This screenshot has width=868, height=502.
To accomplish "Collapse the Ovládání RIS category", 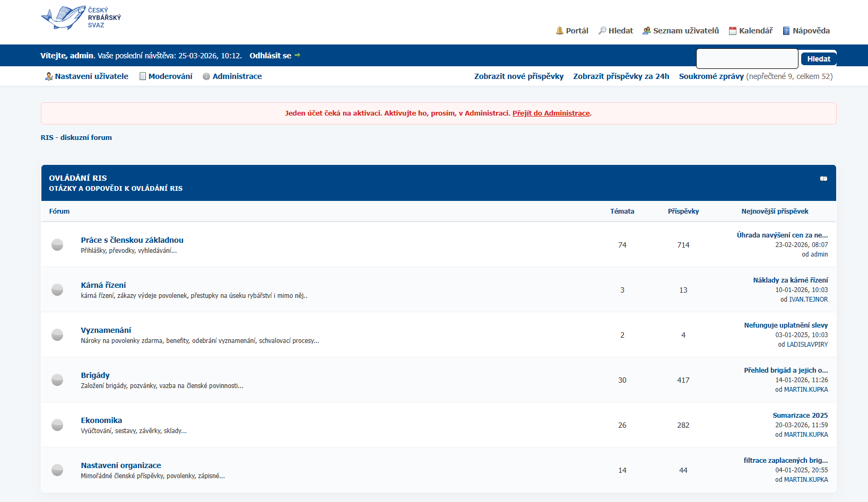I will 823,179.
